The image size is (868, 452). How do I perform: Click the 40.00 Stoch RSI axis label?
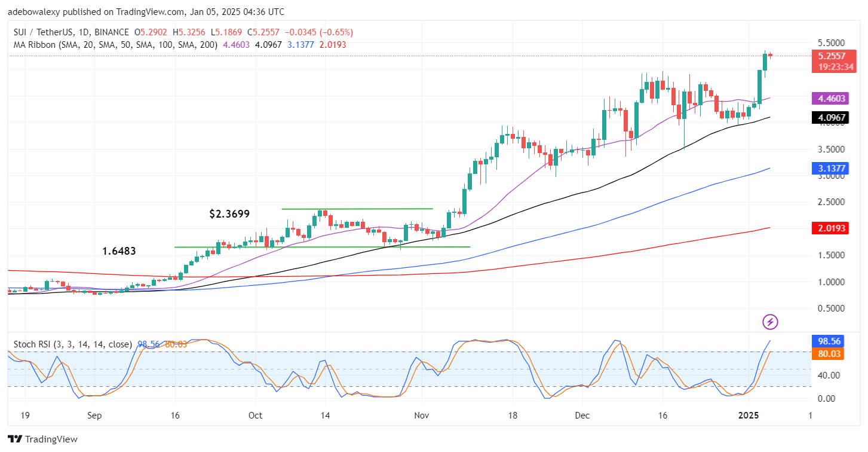coord(828,375)
